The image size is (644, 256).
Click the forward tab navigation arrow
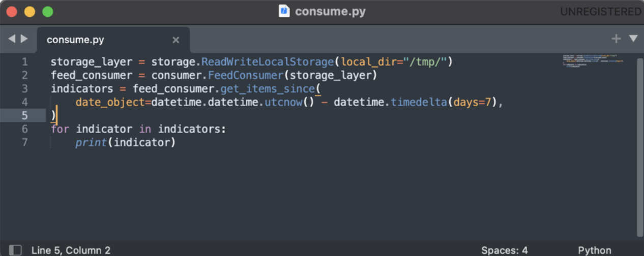point(24,39)
